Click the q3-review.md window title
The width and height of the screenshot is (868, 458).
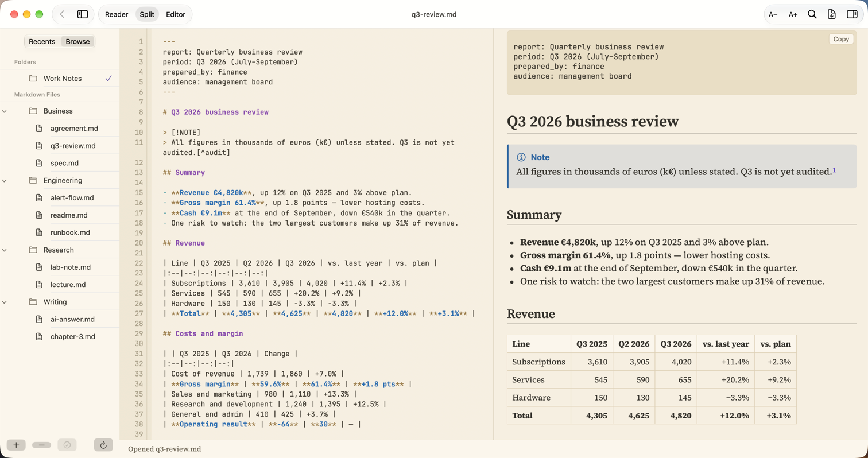click(433, 14)
